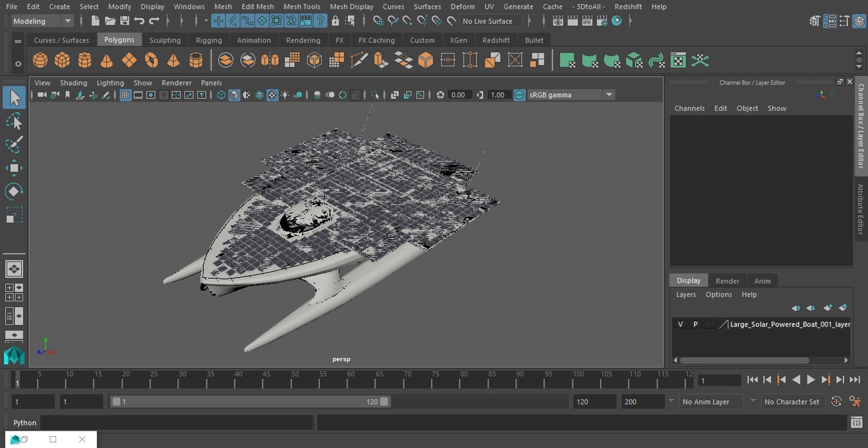The height and width of the screenshot is (448, 868).
Task: Open the render settings icon
Action: click(x=602, y=21)
